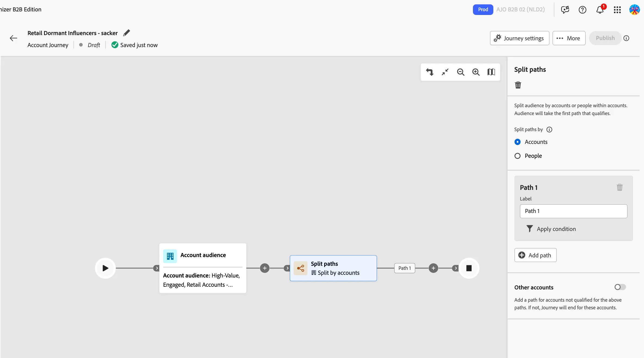
Task: Click the Publish button
Action: pyautogui.click(x=605, y=38)
